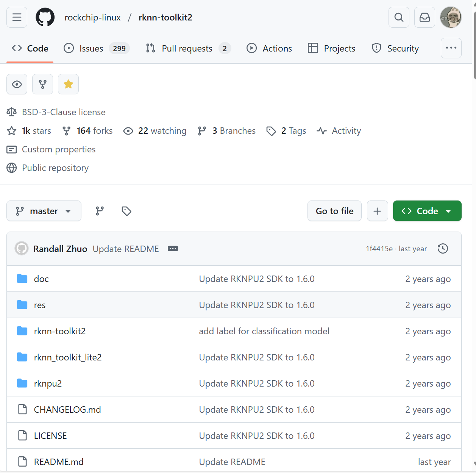Click the LICENSE file icon
The height and width of the screenshot is (473, 476).
coord(23,435)
